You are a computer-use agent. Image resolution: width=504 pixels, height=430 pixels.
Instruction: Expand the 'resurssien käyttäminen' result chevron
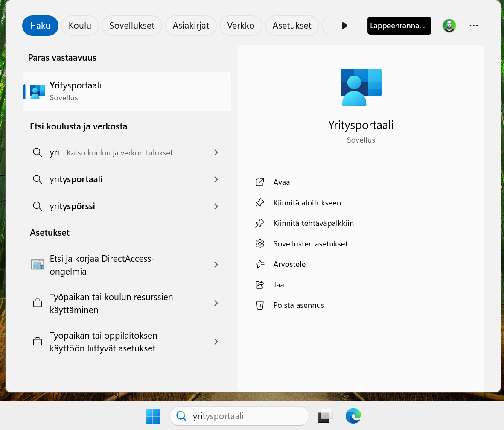[x=216, y=303]
